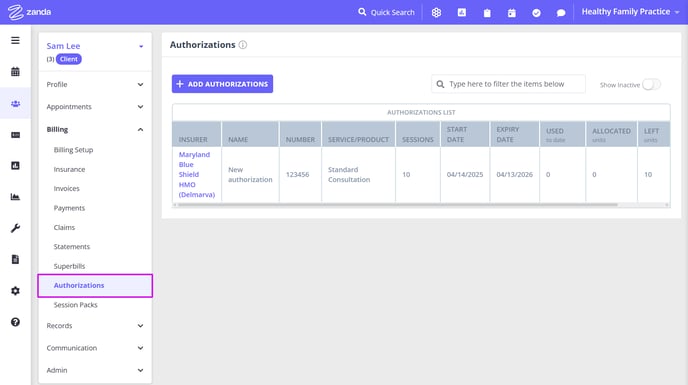The width and height of the screenshot is (688, 385).
Task: Toggle the Show Inactive switch
Action: 651,84
